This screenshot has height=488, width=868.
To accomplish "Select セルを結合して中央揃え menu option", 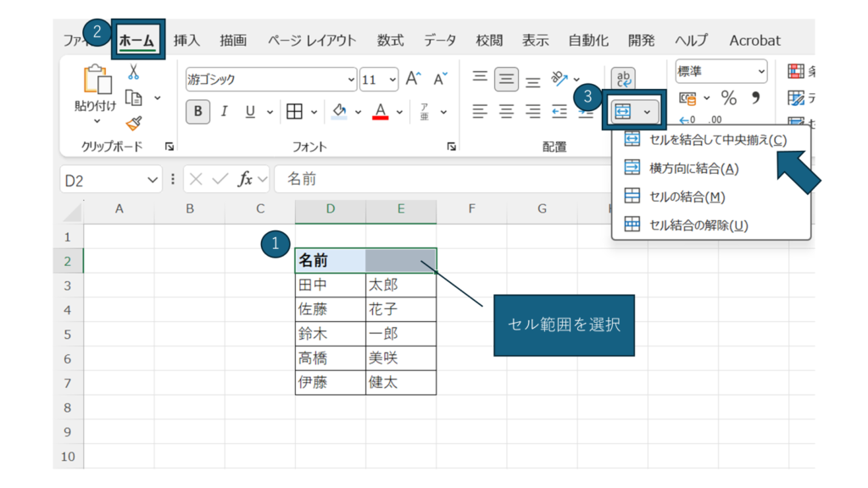I will coord(717,140).
